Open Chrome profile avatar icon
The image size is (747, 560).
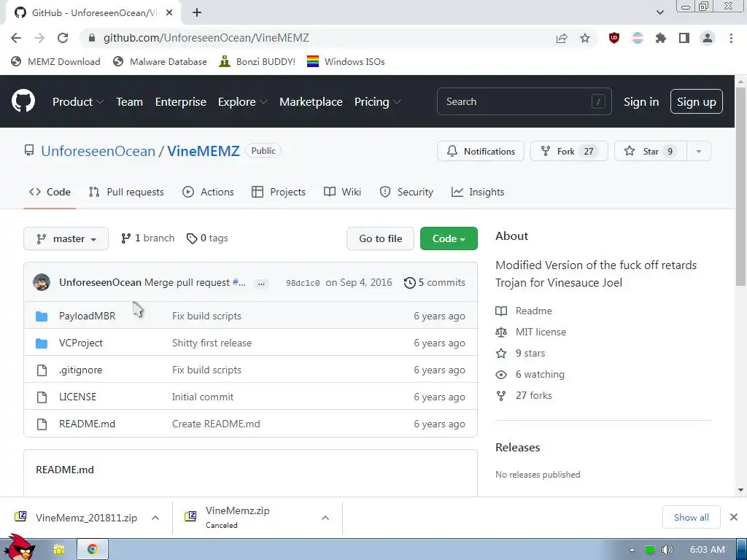tap(708, 38)
